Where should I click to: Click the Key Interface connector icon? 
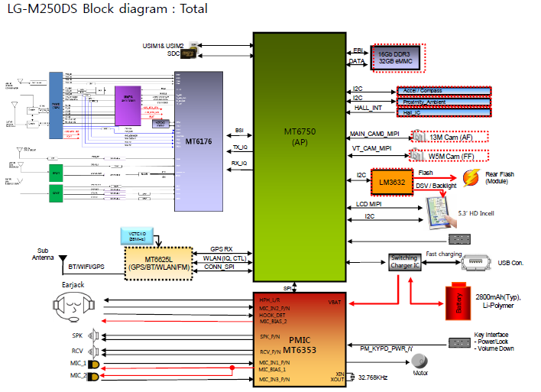[x=459, y=342]
